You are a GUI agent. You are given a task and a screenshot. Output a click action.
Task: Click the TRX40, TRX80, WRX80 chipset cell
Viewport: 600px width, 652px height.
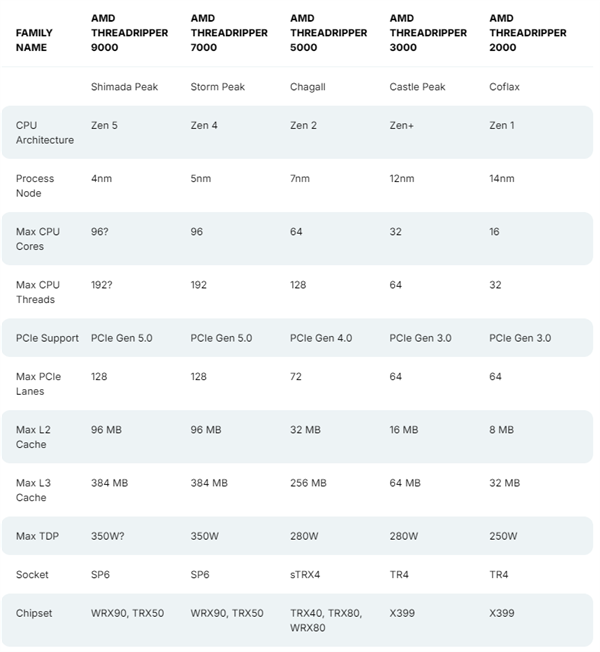click(325, 619)
